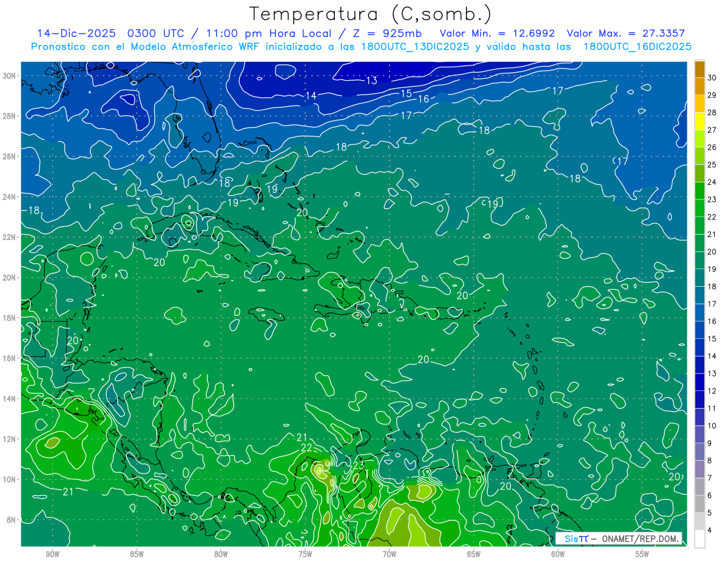This screenshot has height=562, width=728.
Task: Click the white color scale swatch beside 4
Action: click(x=699, y=540)
